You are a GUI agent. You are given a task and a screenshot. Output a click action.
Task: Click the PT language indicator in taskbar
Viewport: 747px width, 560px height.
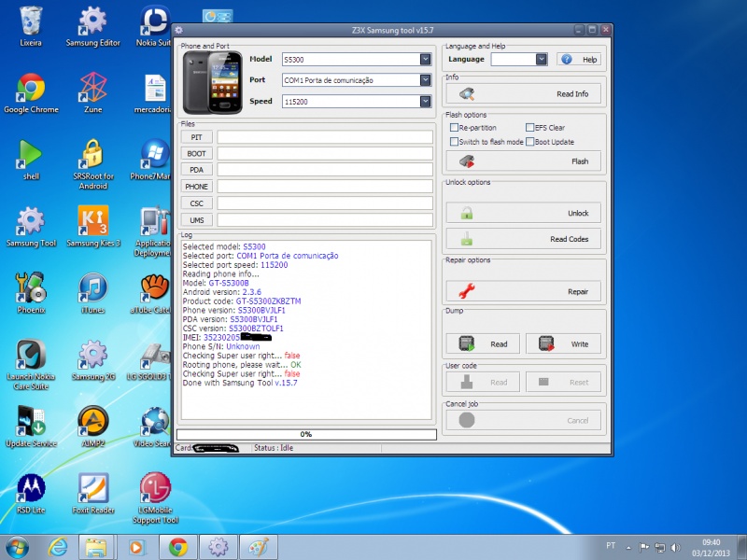coord(611,546)
